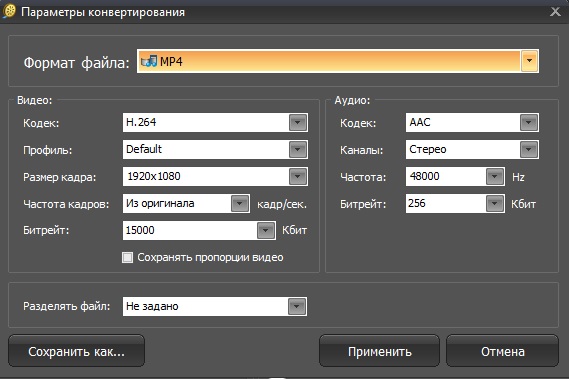Viewport: 569px width, 379px height.
Task: Click the 'Формат файла:' label
Action: coord(77,63)
